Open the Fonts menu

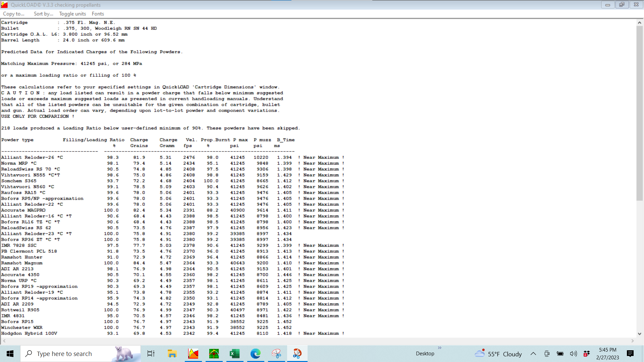(98, 14)
